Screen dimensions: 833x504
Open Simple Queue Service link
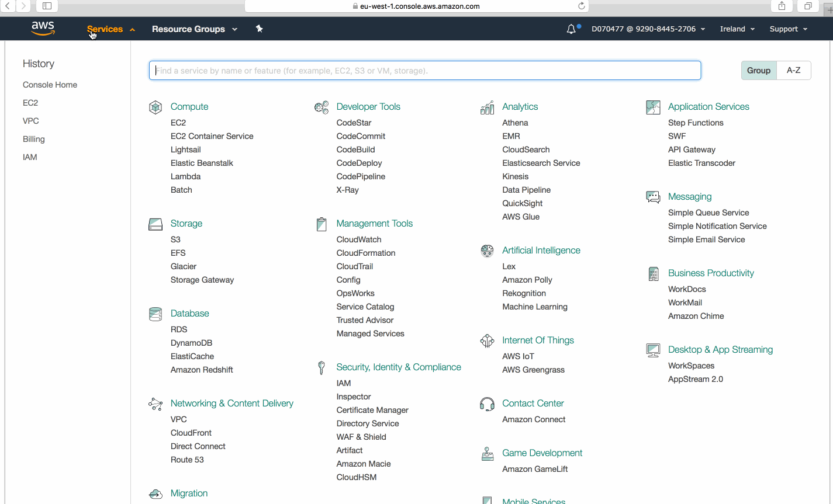708,213
